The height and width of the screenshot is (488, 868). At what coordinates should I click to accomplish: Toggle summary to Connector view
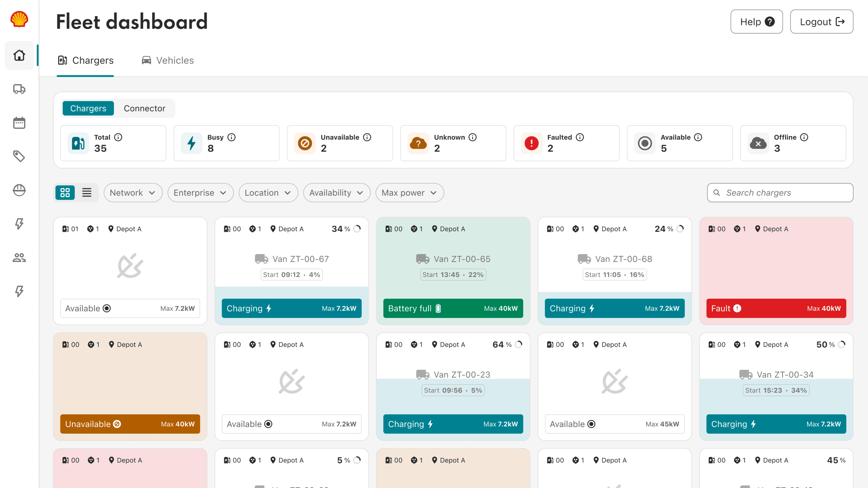[144, 108]
